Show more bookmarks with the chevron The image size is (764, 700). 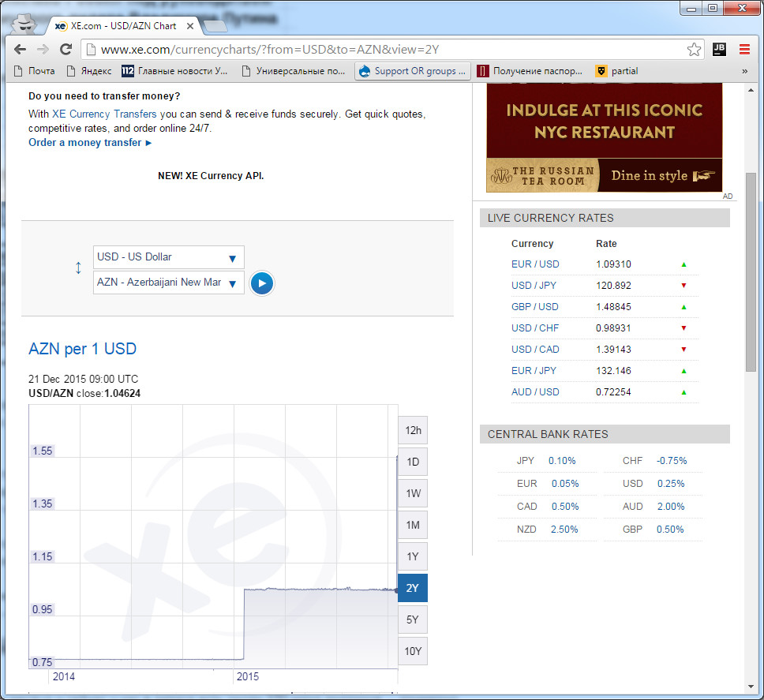pos(744,71)
